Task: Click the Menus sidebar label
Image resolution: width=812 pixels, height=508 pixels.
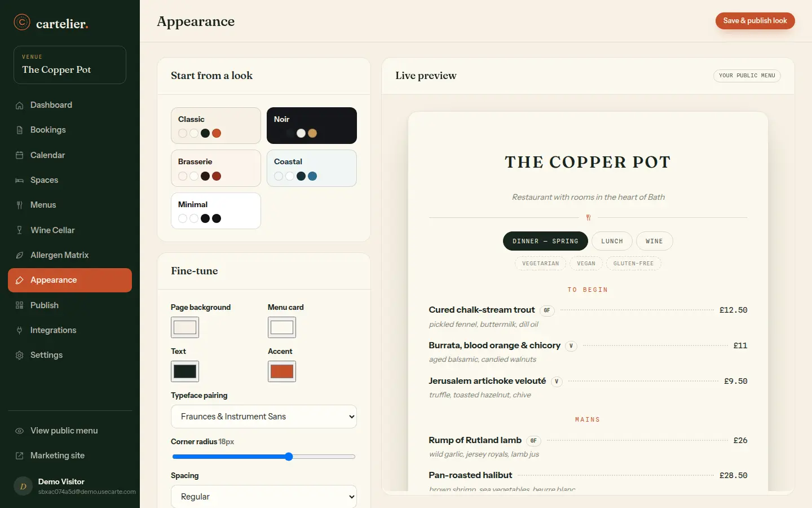Action: pyautogui.click(x=43, y=205)
